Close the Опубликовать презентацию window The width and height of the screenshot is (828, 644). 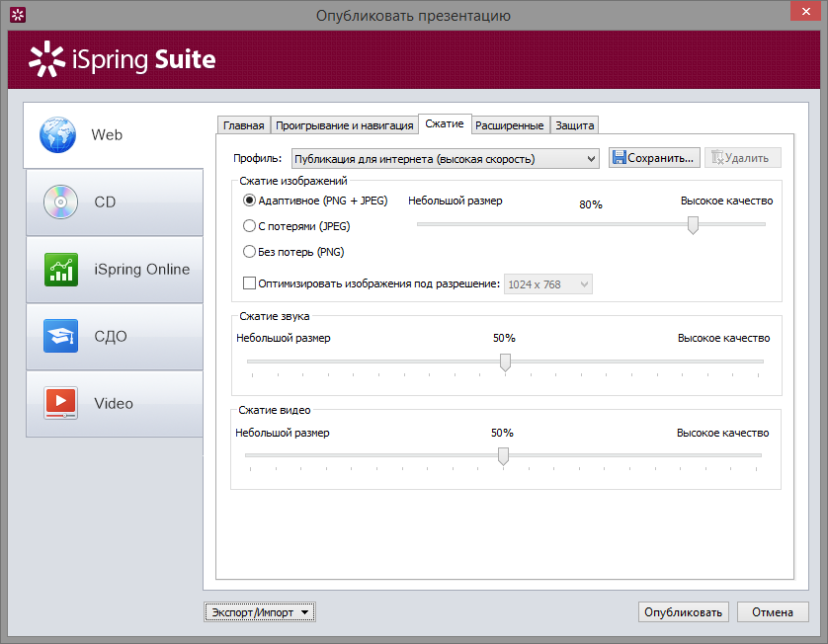tap(806, 11)
